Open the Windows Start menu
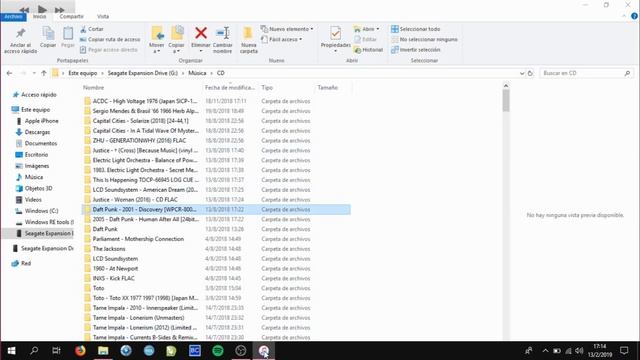 pyautogui.click(x=11, y=351)
